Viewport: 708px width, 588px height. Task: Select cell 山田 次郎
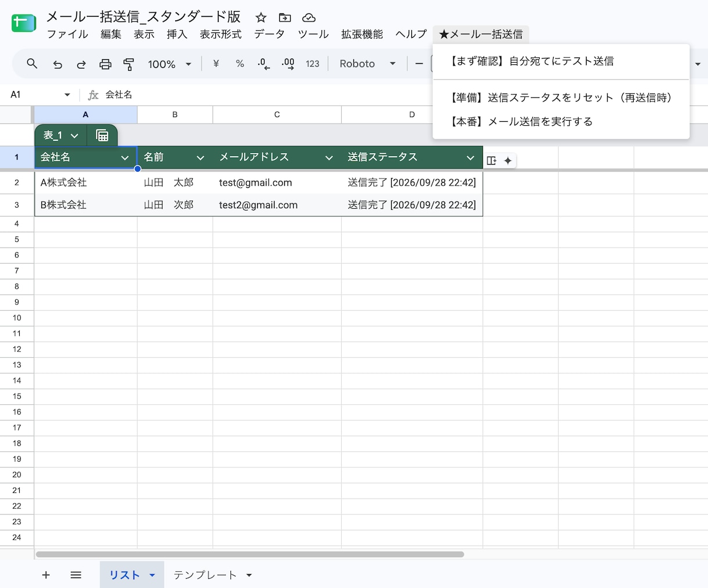click(175, 205)
